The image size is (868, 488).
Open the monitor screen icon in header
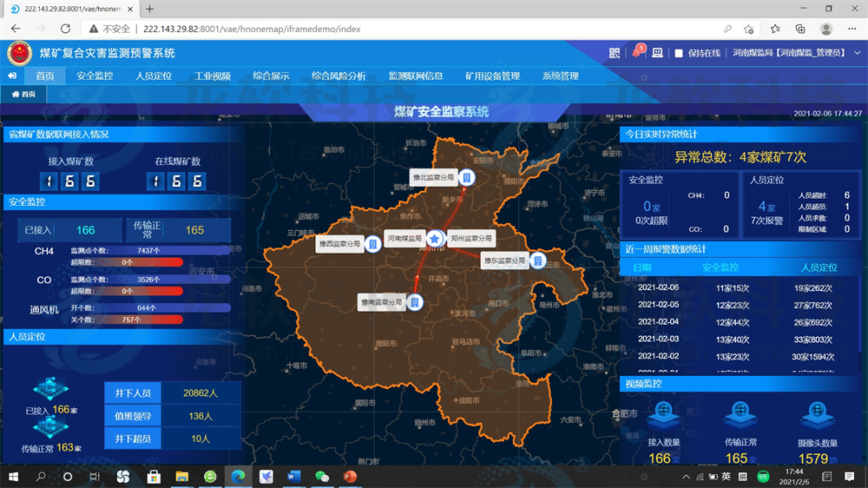(657, 53)
